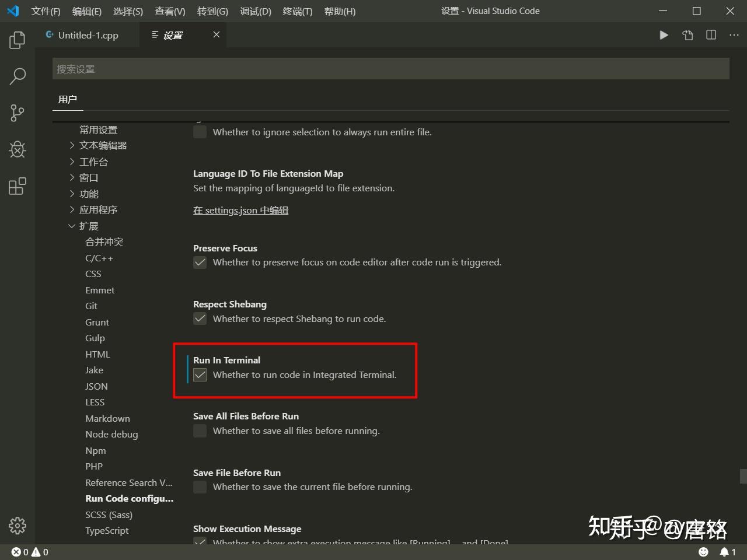Screen dimensions: 747x560
Task: Click the Run Code play icon
Action: [x=664, y=35]
